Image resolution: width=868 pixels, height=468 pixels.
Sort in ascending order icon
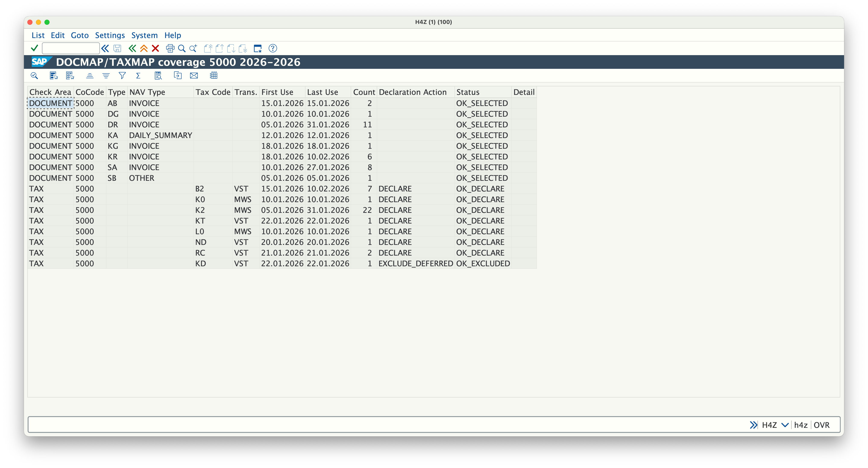pyautogui.click(x=90, y=75)
